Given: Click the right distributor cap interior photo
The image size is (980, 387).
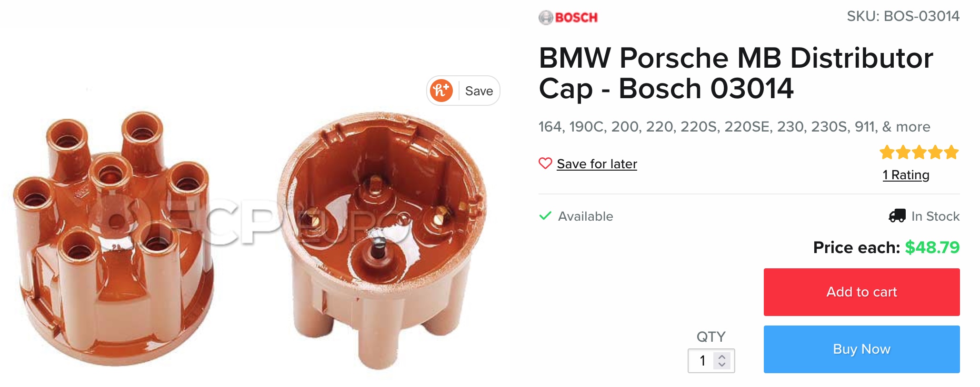Looking at the screenshot, I should [x=381, y=241].
